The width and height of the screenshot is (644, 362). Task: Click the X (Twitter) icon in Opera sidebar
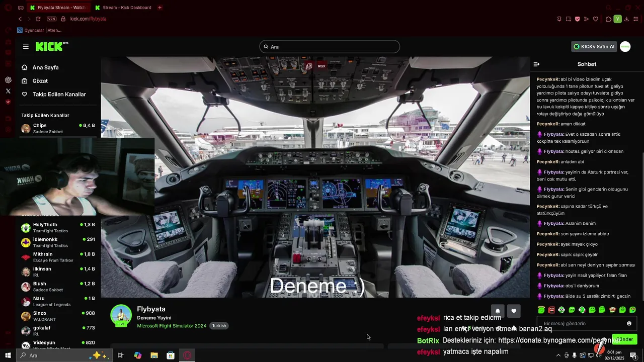click(8, 91)
